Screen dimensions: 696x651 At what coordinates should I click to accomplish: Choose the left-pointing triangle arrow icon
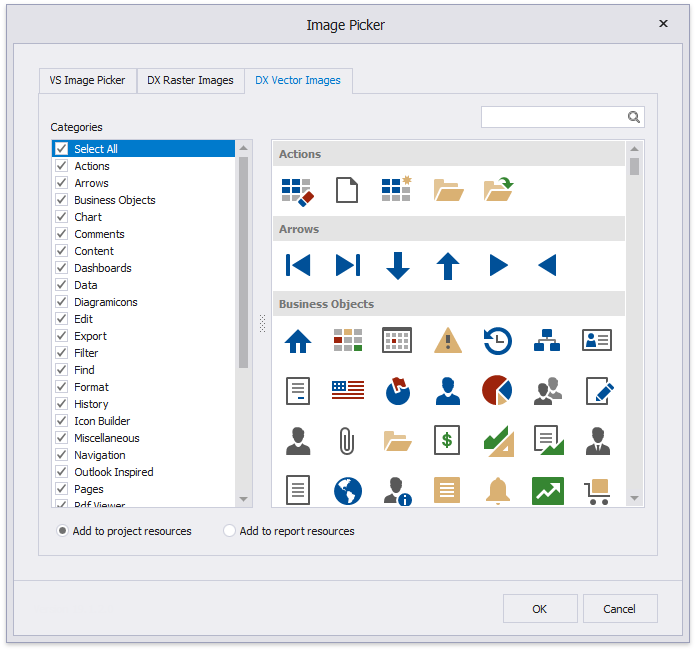[x=547, y=265]
